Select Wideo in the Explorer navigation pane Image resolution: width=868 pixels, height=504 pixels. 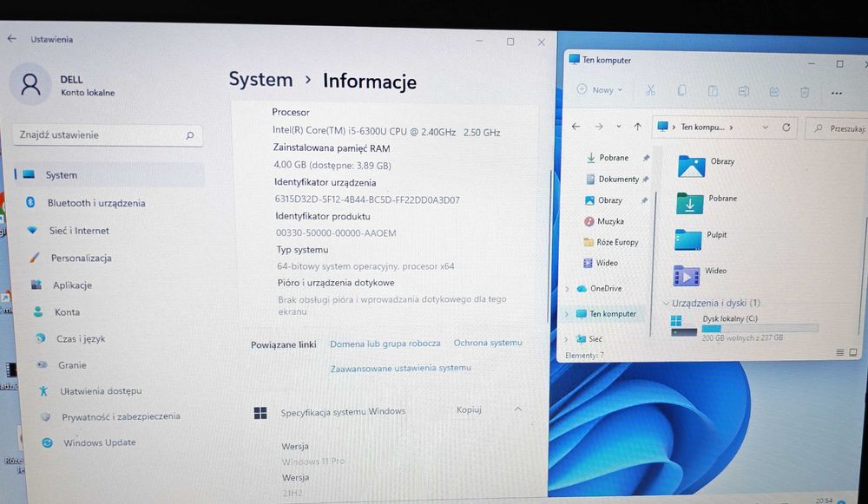607,263
